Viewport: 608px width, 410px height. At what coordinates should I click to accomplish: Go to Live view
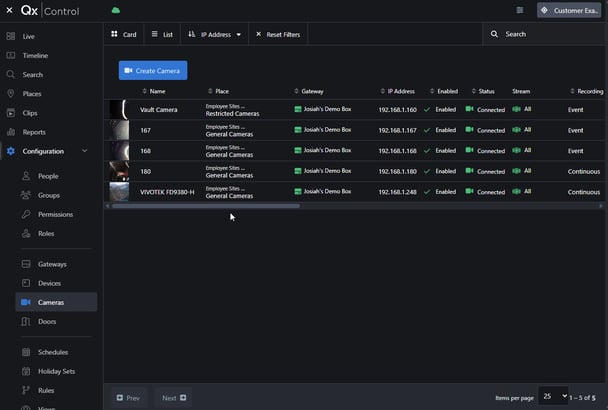pyautogui.click(x=28, y=36)
